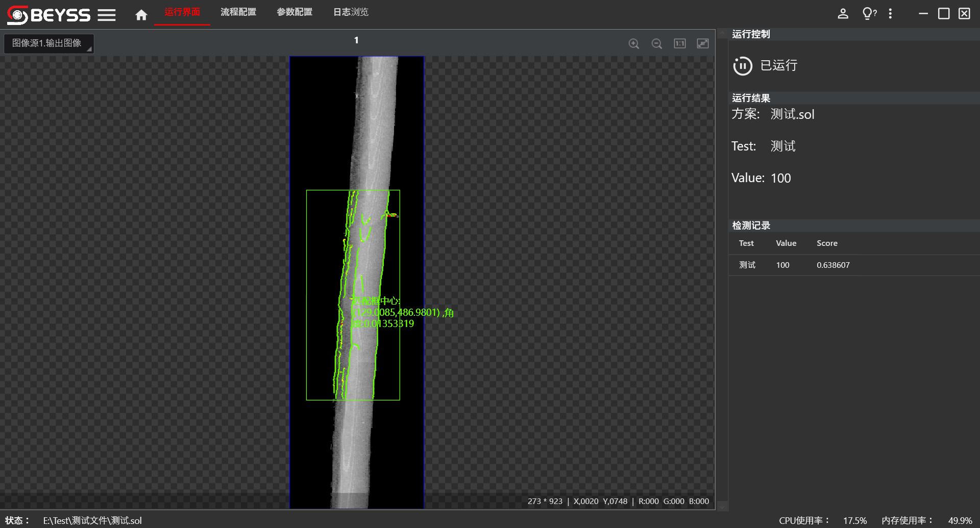Select the 运行界面 tab

click(182, 12)
